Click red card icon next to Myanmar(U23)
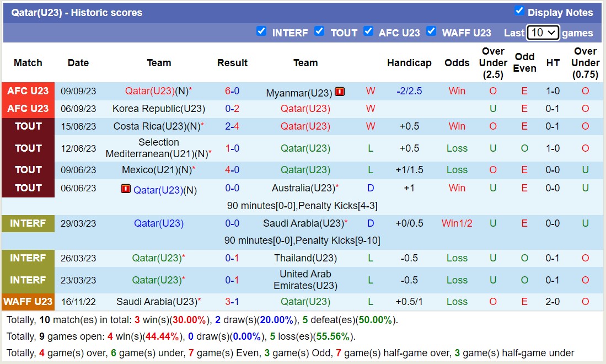 [x=340, y=92]
